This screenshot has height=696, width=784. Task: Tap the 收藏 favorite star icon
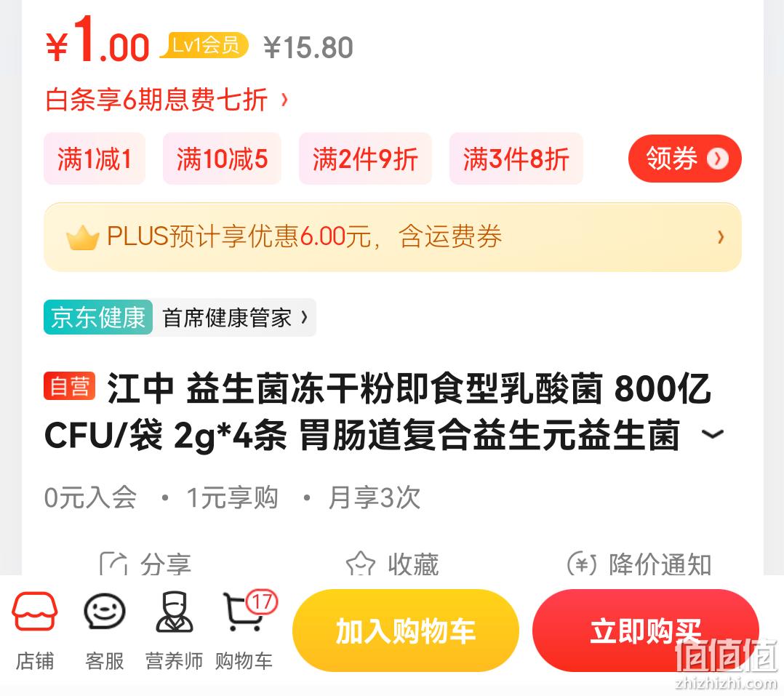tap(361, 564)
